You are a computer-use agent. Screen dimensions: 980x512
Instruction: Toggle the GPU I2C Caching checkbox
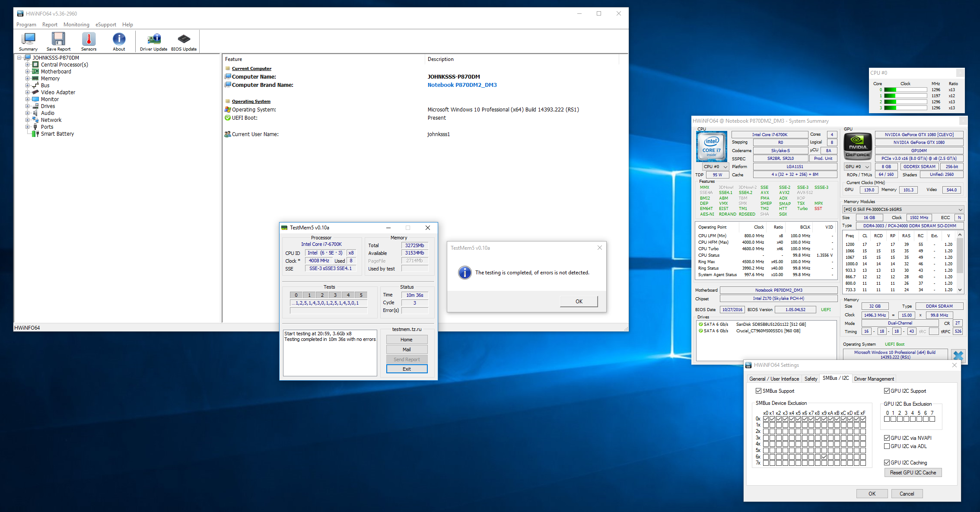click(x=887, y=462)
